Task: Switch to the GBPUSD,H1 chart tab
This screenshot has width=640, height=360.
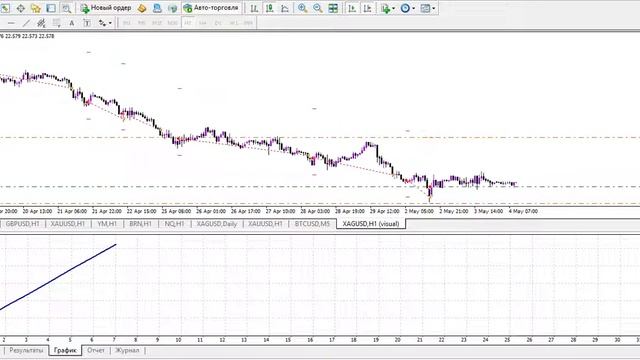Action: click(22, 224)
